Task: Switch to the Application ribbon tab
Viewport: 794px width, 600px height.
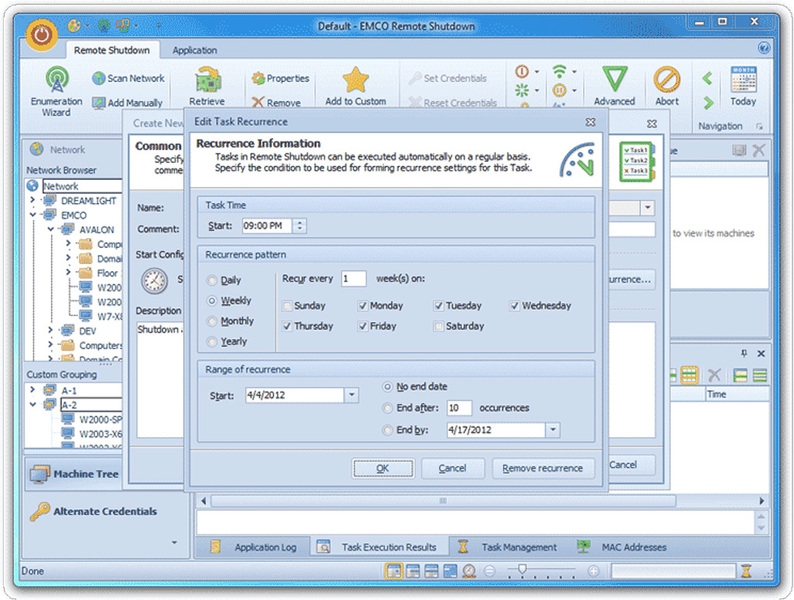Action: (x=194, y=50)
